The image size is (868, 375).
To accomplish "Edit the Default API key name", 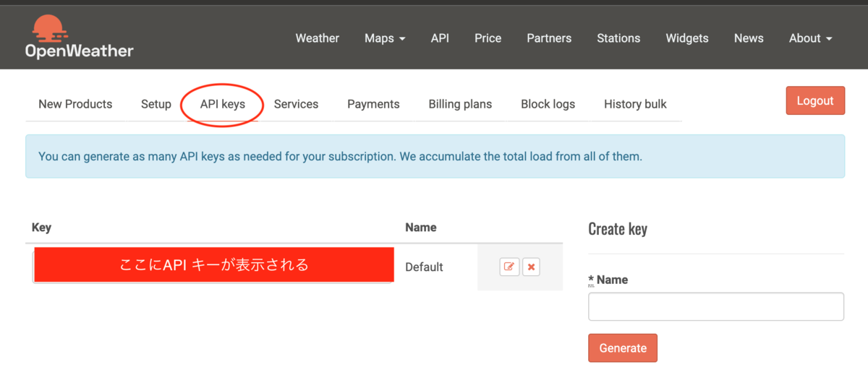I will pos(509,267).
